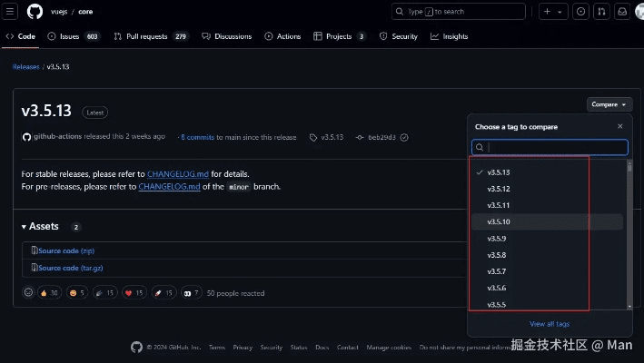Go to the Insights tab
Screen dimensions: 644x363
[x=450, y=36]
